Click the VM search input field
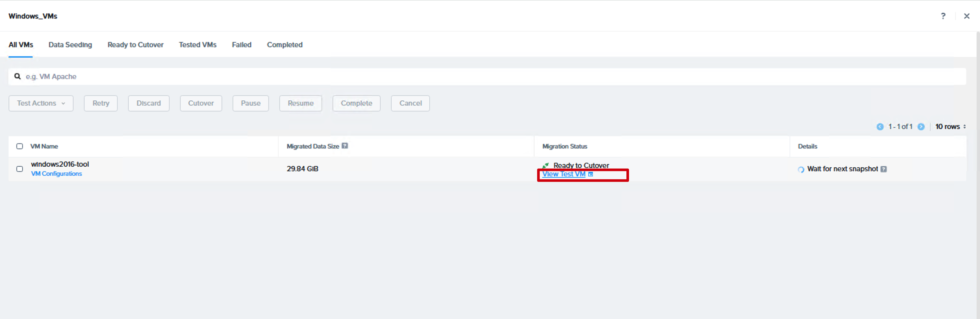 point(487,77)
